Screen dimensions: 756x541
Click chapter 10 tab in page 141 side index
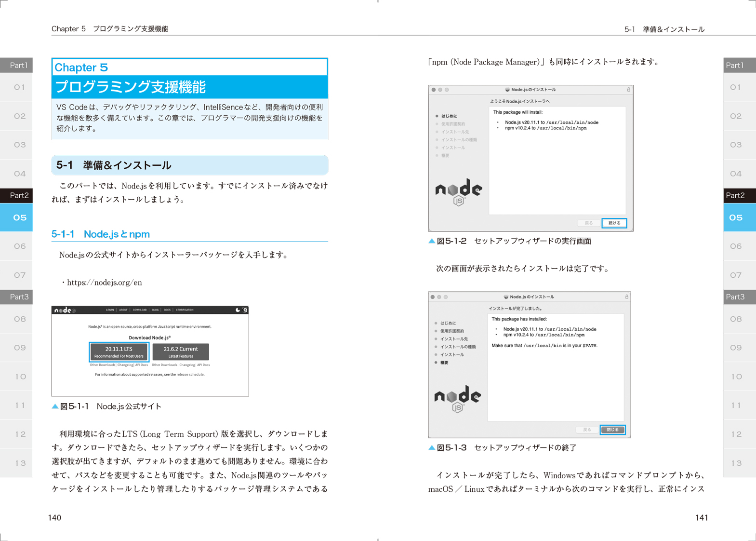(740, 377)
